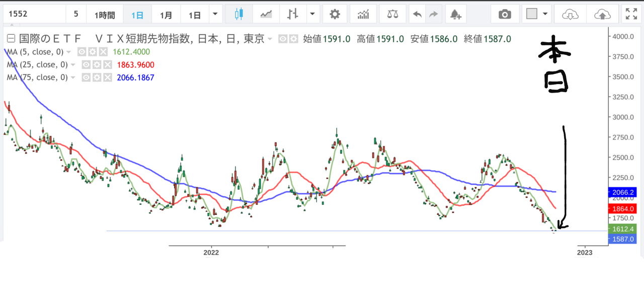
Task: Create an alert using the bell icon
Action: [455, 14]
